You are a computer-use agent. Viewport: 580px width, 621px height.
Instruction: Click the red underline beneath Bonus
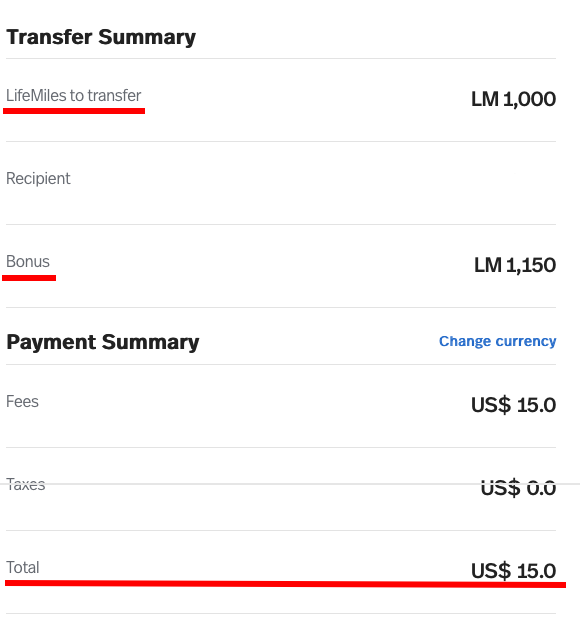(29, 278)
